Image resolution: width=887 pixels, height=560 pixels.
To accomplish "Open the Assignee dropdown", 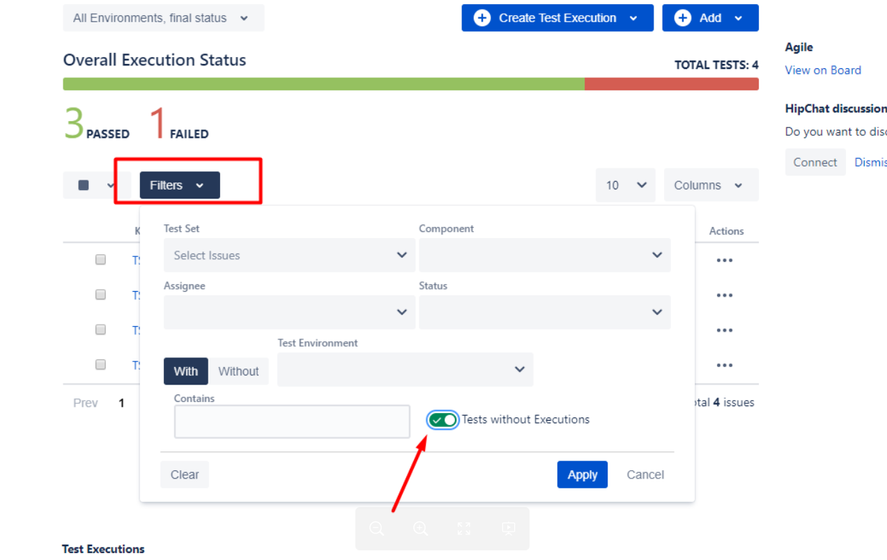I will (x=289, y=312).
